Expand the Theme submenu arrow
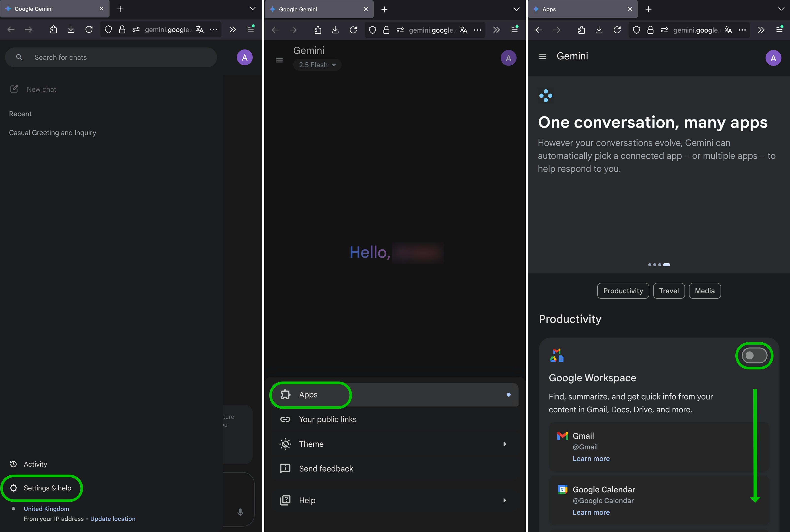 point(504,444)
